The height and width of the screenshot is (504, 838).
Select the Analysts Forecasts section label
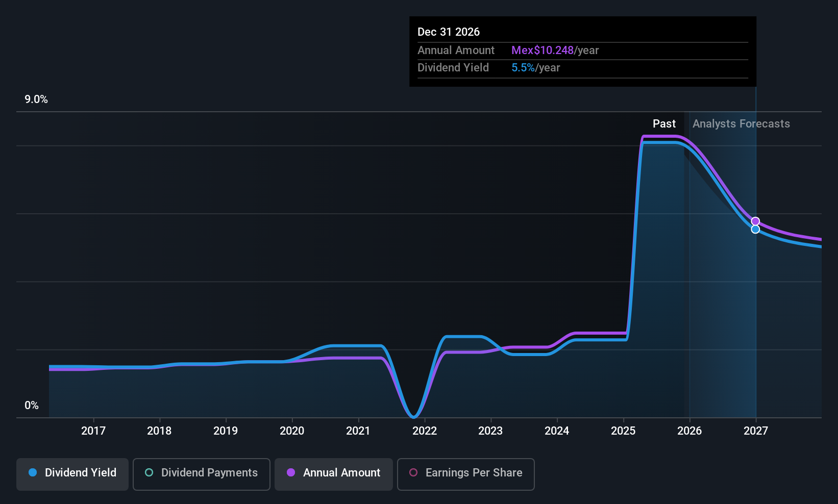click(x=741, y=123)
